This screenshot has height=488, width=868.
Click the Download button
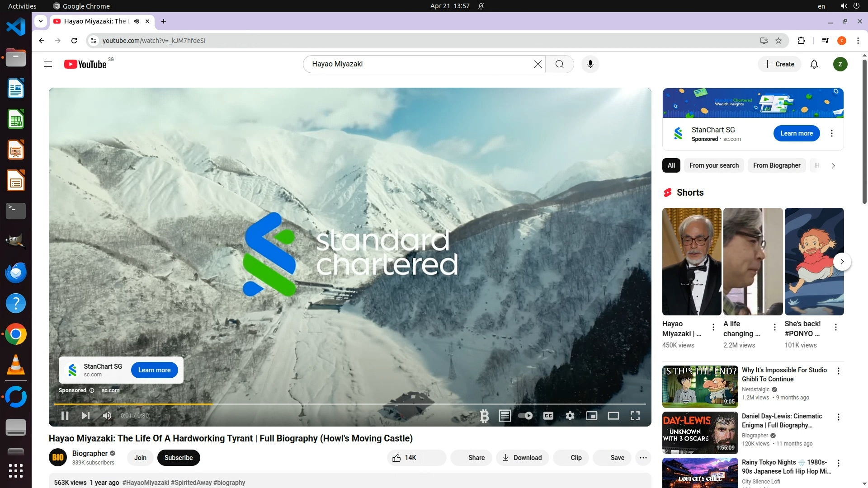click(522, 458)
